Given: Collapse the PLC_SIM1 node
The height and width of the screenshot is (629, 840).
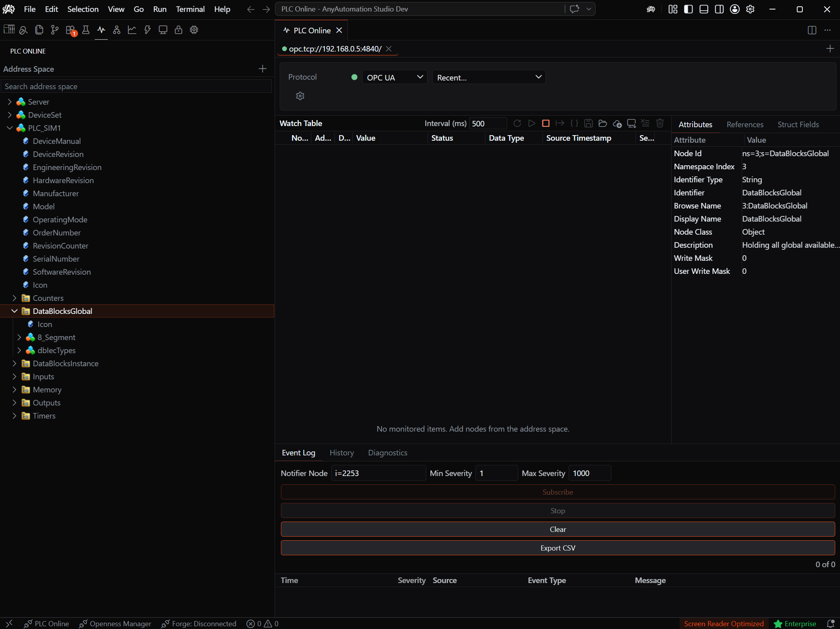Looking at the screenshot, I should [10, 128].
